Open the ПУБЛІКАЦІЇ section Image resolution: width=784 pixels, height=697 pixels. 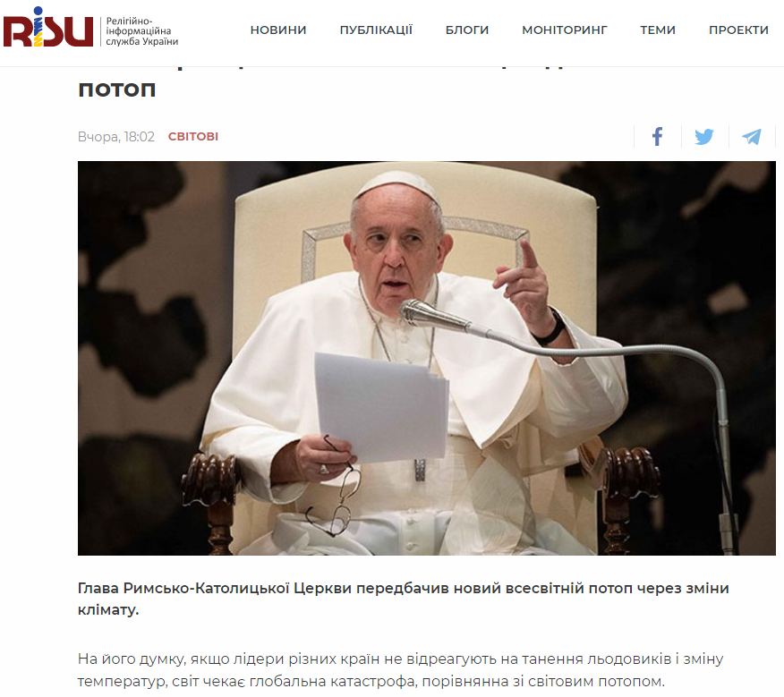(x=376, y=30)
